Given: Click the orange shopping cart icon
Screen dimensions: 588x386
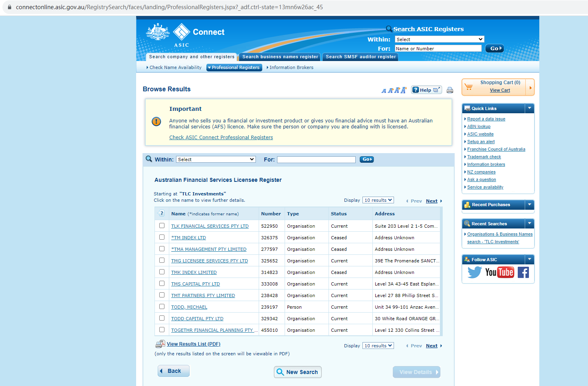Looking at the screenshot, I should click(x=469, y=87).
